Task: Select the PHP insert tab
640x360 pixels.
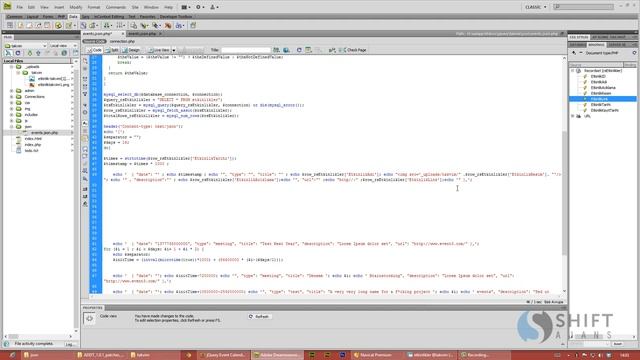Action: tap(61, 17)
